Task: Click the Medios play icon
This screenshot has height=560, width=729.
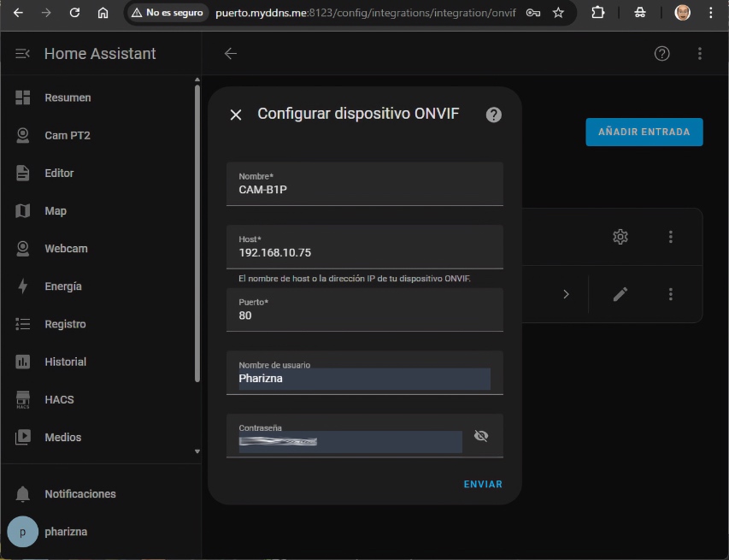Action: click(x=22, y=437)
